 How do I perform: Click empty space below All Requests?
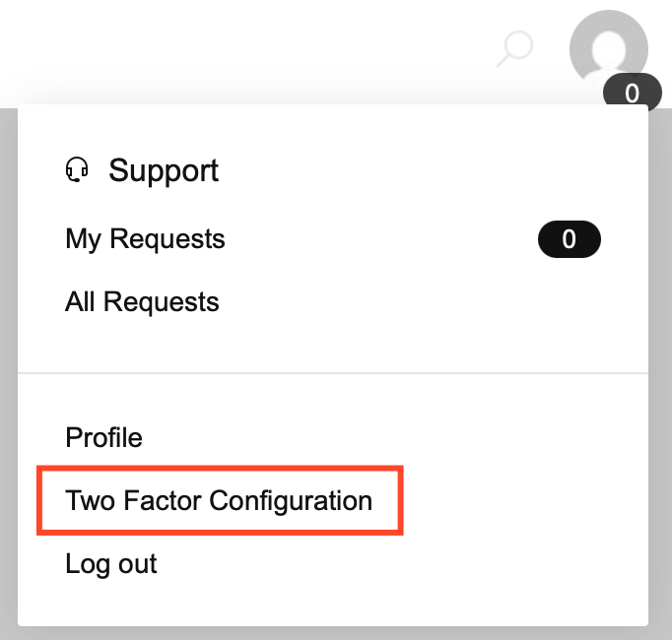click(333, 343)
